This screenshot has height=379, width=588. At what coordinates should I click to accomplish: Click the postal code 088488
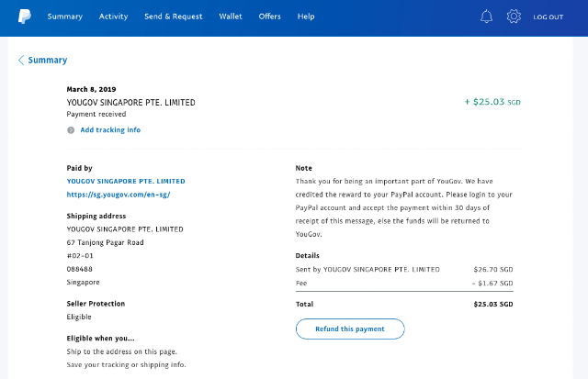click(x=80, y=269)
